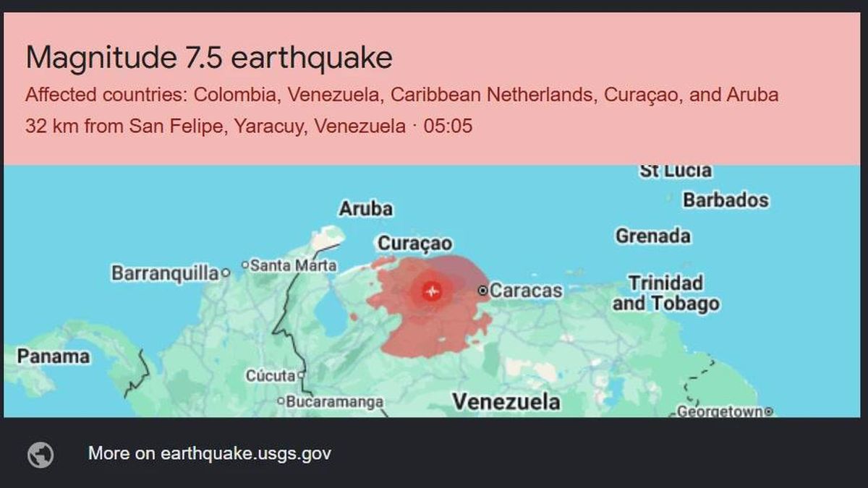
Task: Click the Curaçao map label
Action: point(415,244)
